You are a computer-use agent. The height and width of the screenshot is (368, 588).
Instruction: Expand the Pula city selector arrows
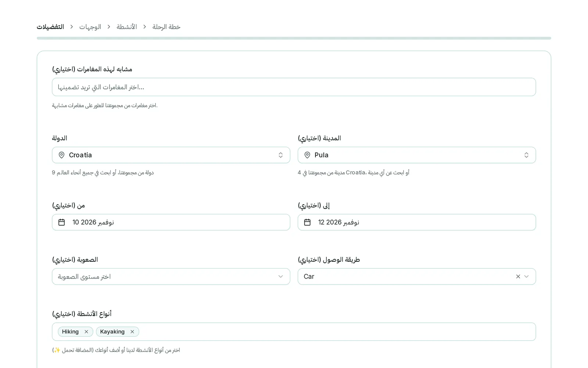526,155
